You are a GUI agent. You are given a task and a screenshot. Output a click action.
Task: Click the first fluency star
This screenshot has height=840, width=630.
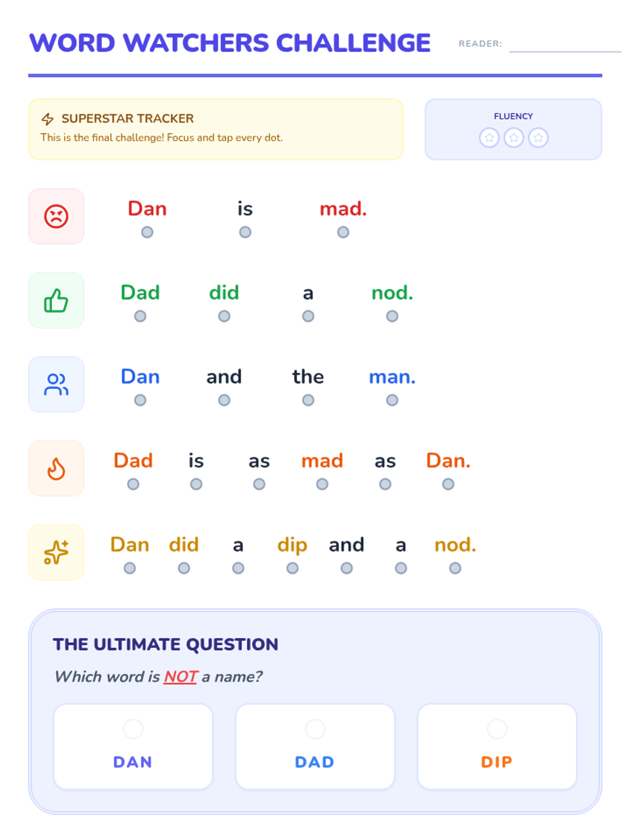489,138
